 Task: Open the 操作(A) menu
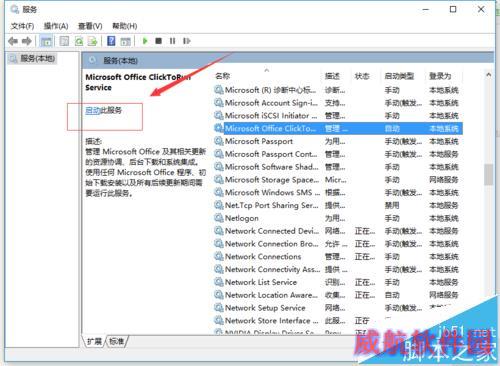56,26
